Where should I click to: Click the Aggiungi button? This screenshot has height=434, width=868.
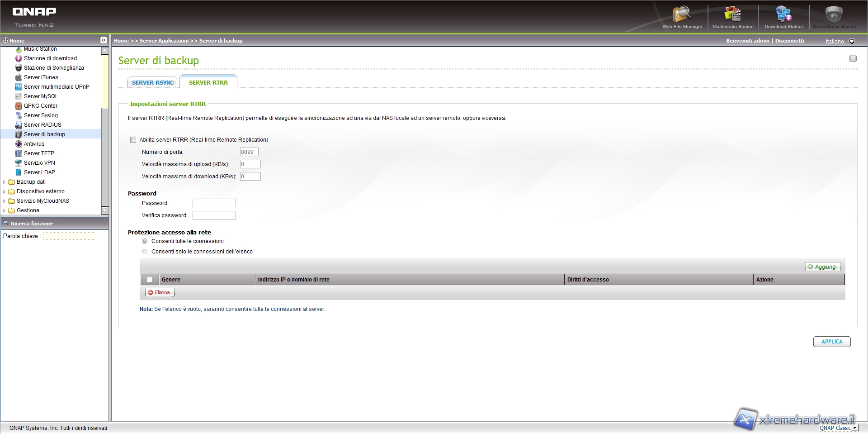coord(822,267)
